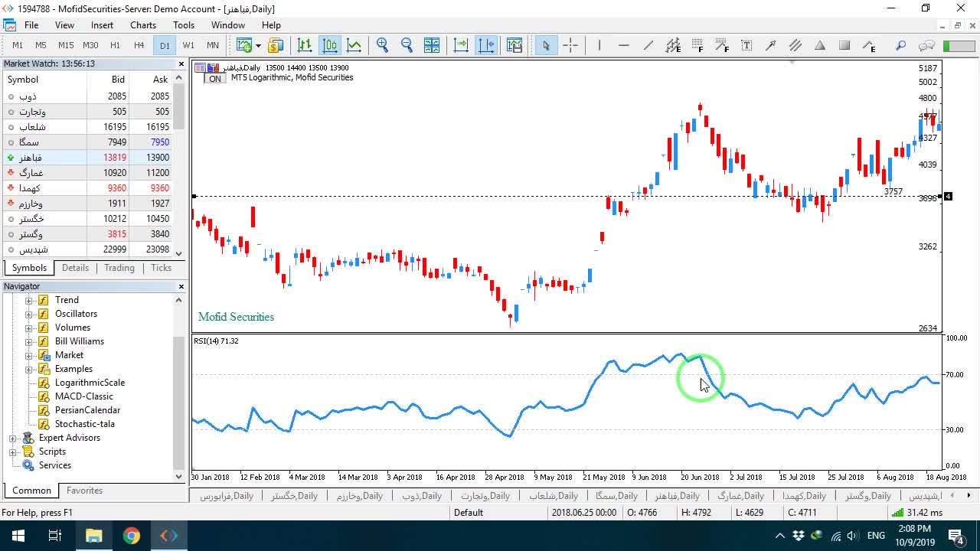Image resolution: width=980 pixels, height=551 pixels.
Task: Switch chart to candlestick style
Action: pos(330,46)
